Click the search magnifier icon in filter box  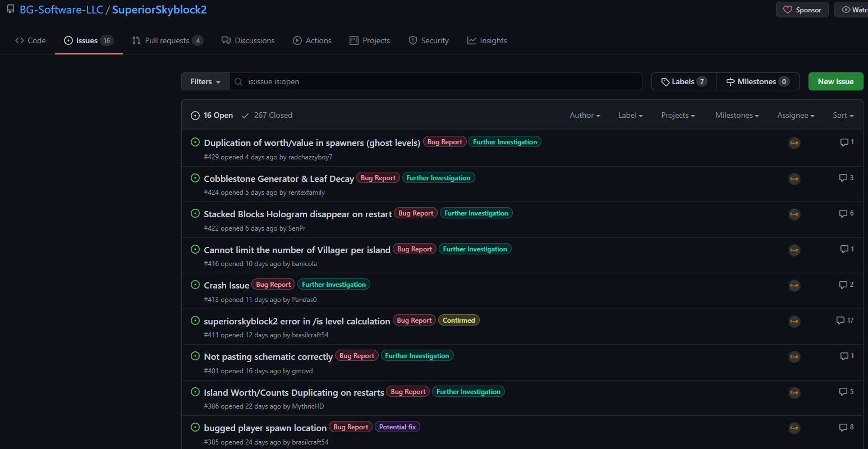click(238, 82)
